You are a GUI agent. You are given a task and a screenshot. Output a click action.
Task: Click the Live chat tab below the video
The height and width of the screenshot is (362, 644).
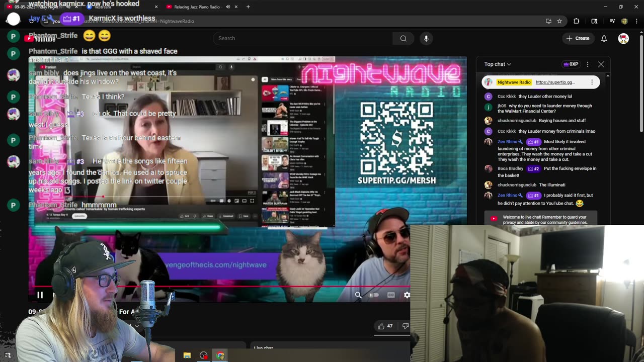264,348
